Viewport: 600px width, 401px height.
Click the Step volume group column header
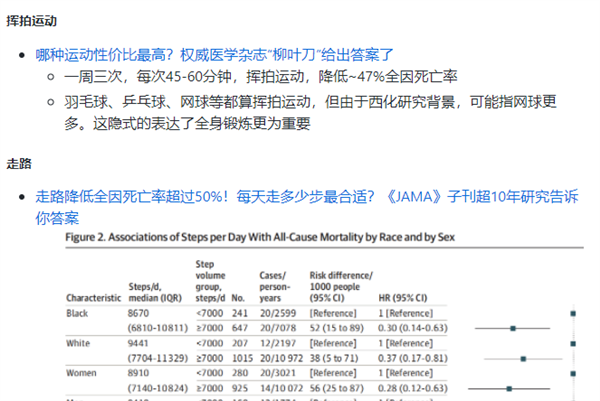(210, 281)
